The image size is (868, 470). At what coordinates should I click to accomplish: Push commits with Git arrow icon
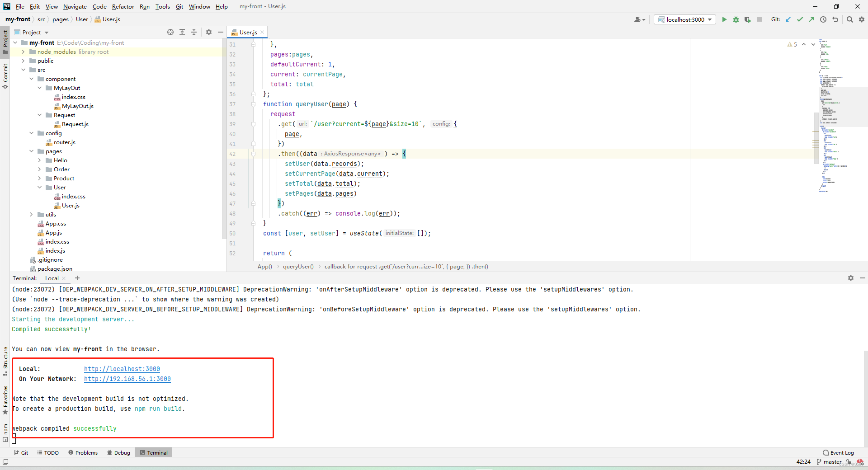point(811,19)
